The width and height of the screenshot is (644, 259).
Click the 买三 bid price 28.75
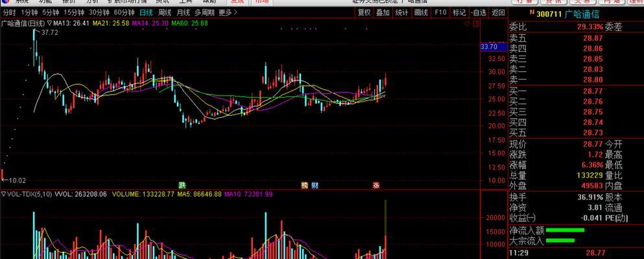coord(593,112)
